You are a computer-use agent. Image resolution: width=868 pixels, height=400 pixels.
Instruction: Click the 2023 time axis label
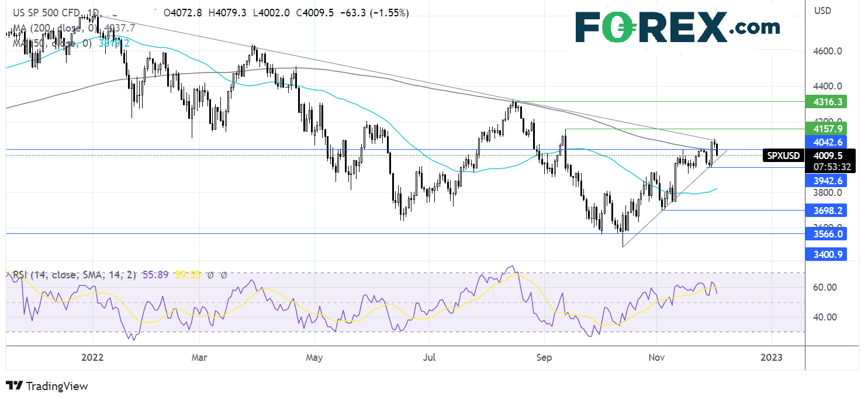(772, 356)
